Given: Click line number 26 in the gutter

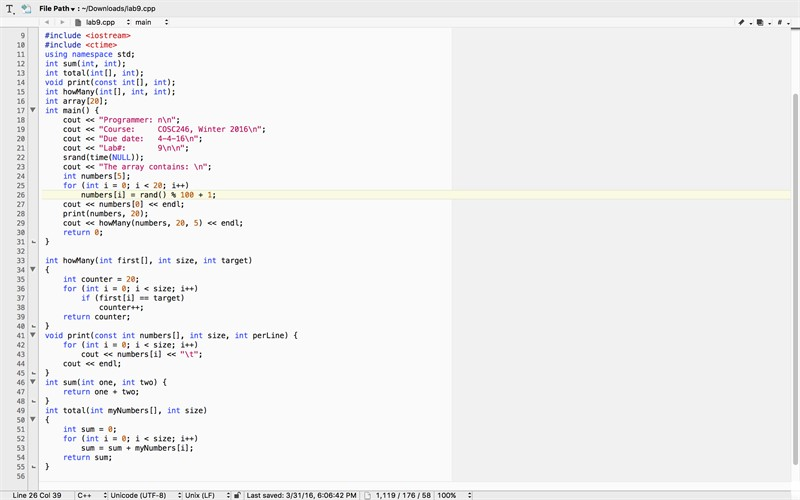Looking at the screenshot, I should tap(20, 195).
